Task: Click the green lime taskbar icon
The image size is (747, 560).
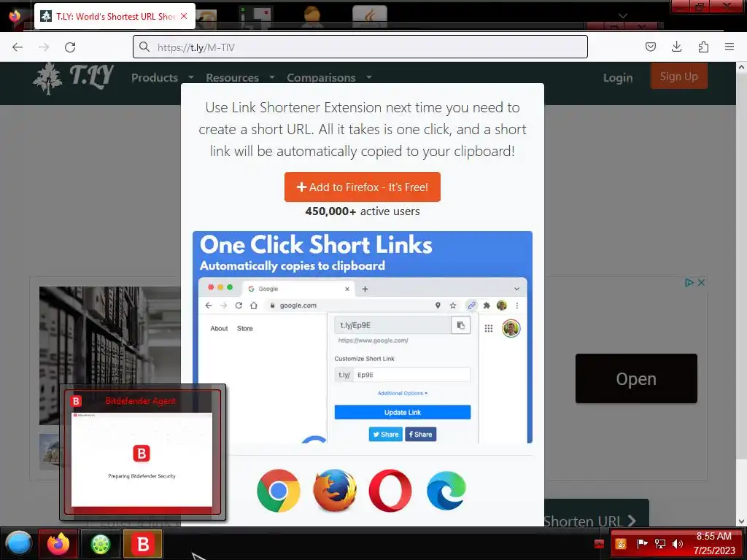Action: (x=101, y=544)
